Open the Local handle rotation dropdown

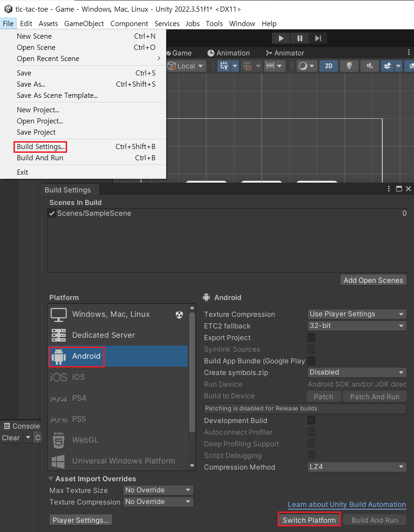click(x=186, y=66)
